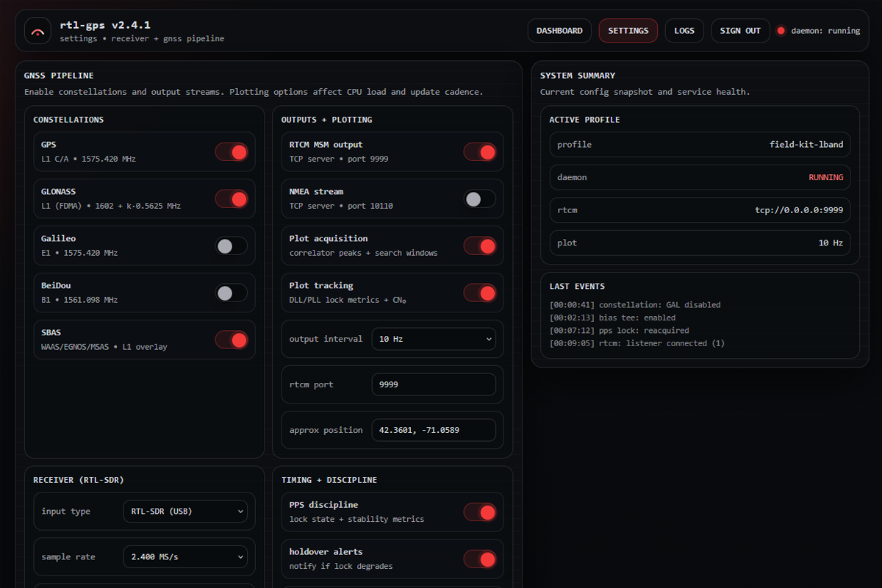Disable the GPS constellation toggle
The image size is (882, 588).
coord(232,152)
